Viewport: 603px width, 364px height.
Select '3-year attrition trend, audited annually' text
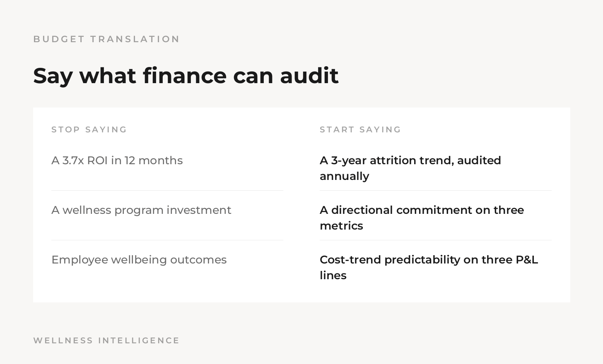click(416, 168)
